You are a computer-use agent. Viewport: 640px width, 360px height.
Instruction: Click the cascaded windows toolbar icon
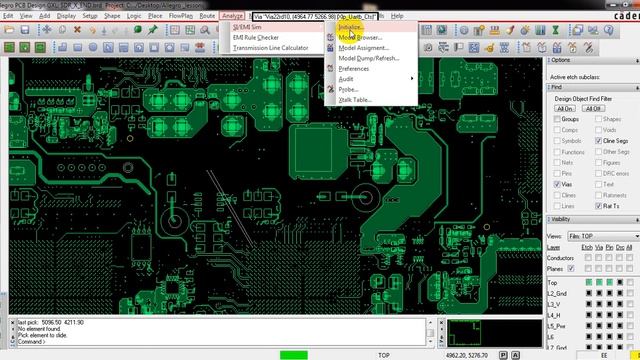578,30
